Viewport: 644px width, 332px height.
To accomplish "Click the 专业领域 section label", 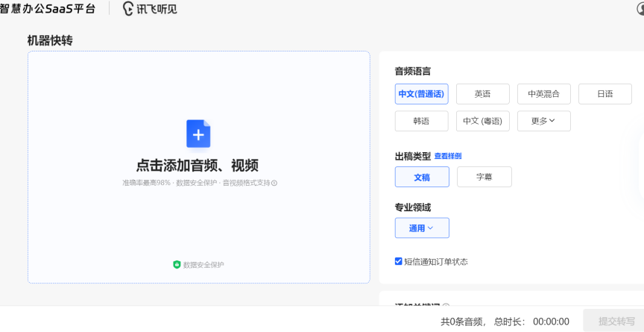I will coord(413,207).
